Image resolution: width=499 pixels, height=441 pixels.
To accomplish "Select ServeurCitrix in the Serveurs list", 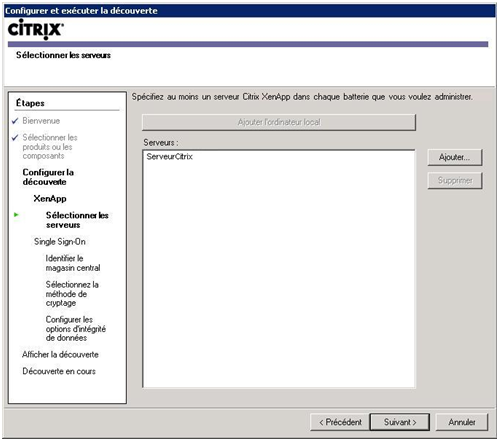I will [170, 156].
